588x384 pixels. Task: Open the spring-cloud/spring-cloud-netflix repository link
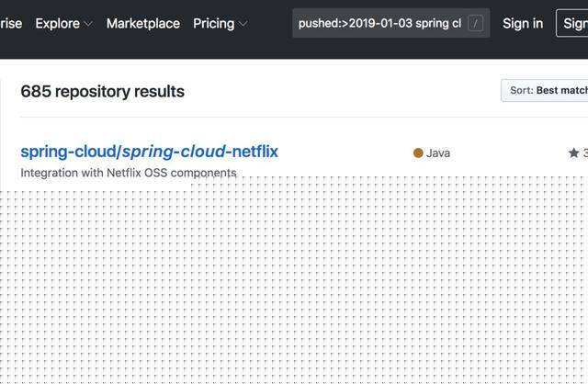pyautogui.click(x=149, y=152)
